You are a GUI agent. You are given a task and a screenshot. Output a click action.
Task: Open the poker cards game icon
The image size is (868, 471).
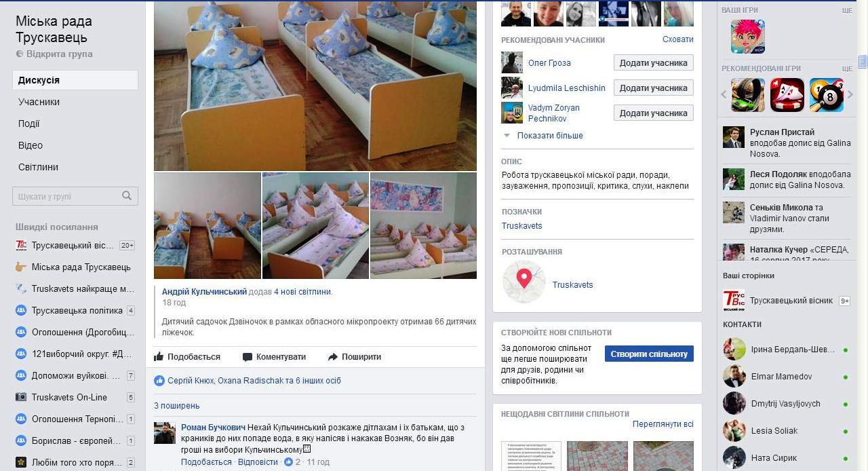coord(787,95)
